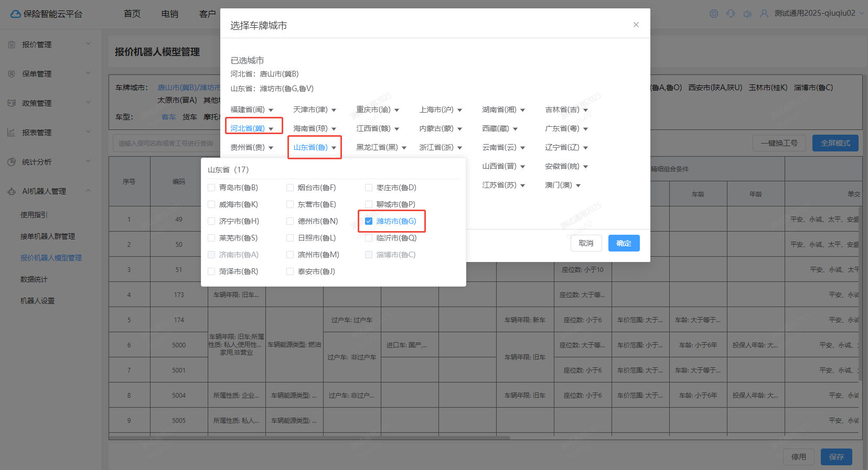Check 东营市(鲁E) checkbox
This screenshot has height=470, width=868.
pyautogui.click(x=290, y=204)
